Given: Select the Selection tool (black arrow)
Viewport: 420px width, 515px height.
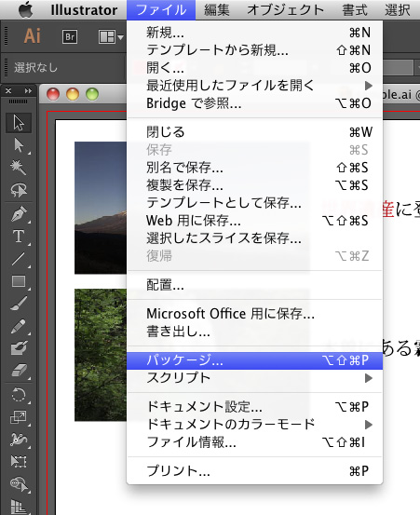Looking at the screenshot, I should click(x=19, y=123).
